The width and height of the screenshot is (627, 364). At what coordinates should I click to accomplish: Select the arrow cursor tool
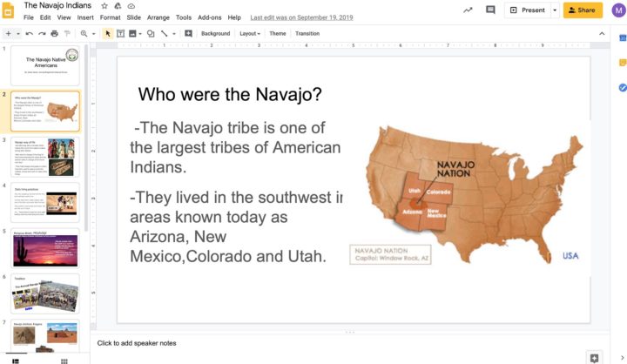pyautogui.click(x=108, y=34)
